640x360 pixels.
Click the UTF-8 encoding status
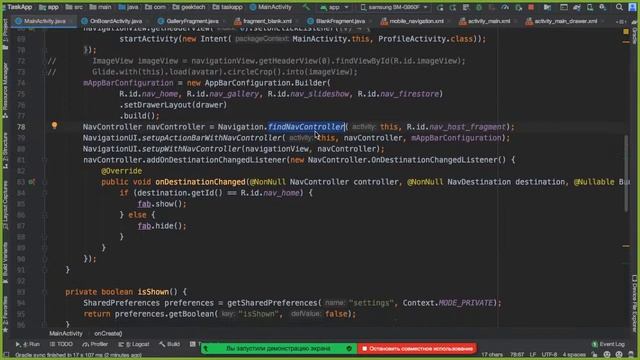tap(549, 354)
